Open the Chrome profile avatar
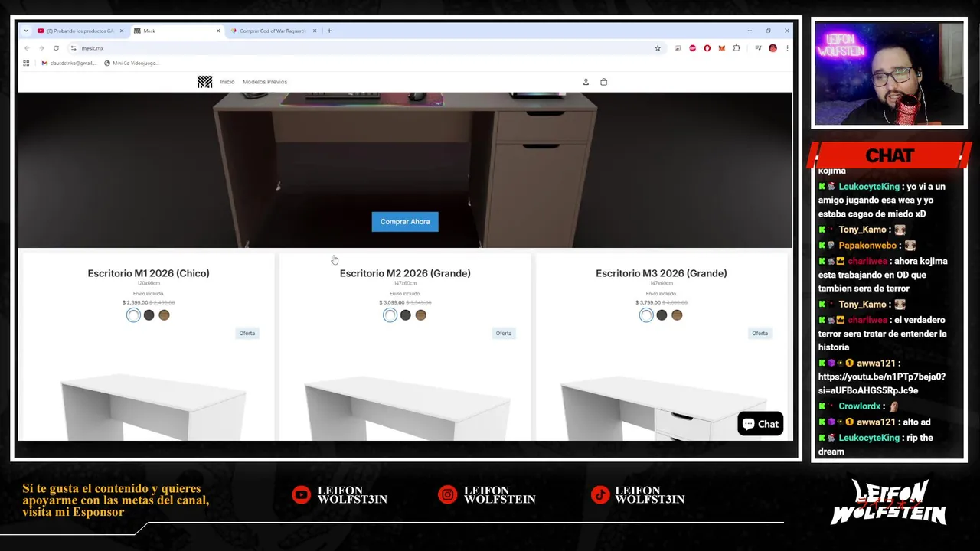 (773, 48)
